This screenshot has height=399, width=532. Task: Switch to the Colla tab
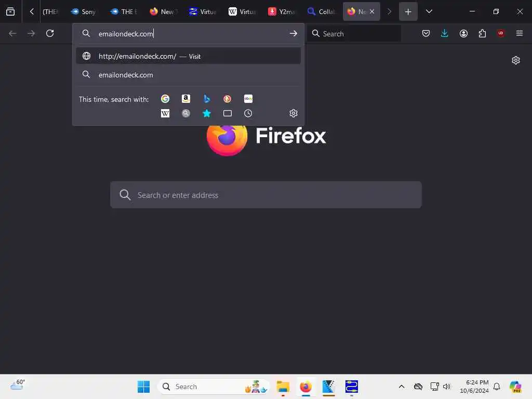321,11
